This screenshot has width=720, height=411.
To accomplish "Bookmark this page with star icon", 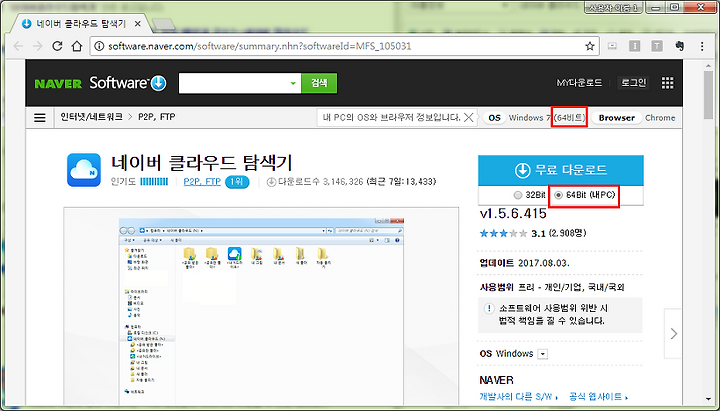I will (x=590, y=46).
